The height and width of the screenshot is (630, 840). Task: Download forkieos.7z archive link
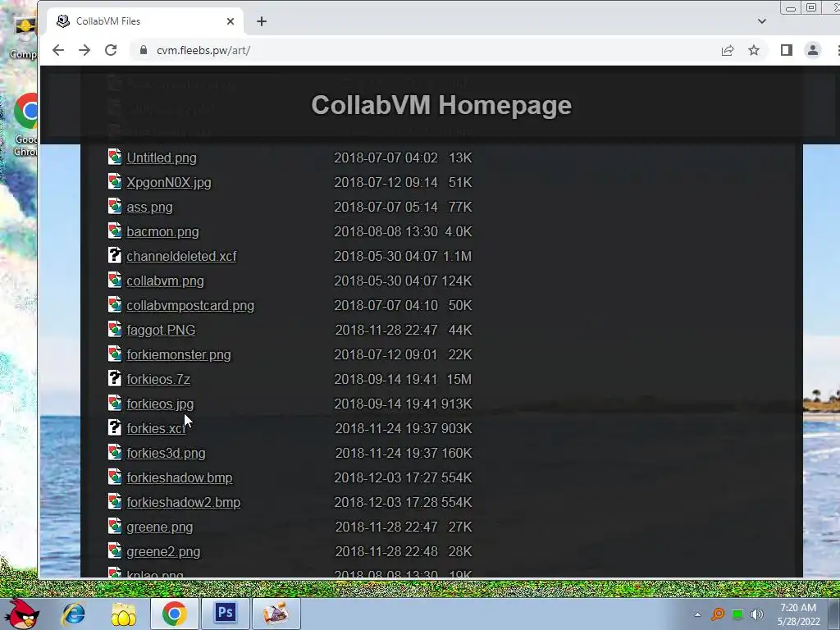coord(158,380)
